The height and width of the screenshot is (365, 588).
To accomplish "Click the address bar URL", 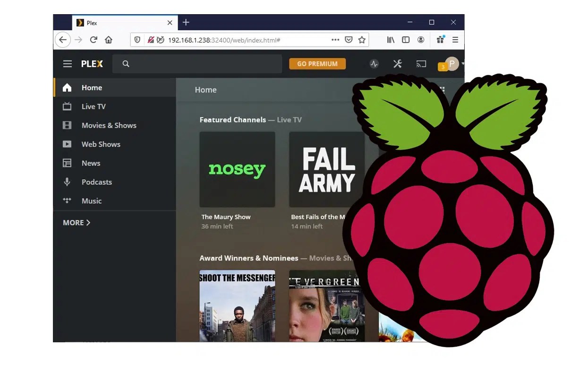I will tap(224, 40).
